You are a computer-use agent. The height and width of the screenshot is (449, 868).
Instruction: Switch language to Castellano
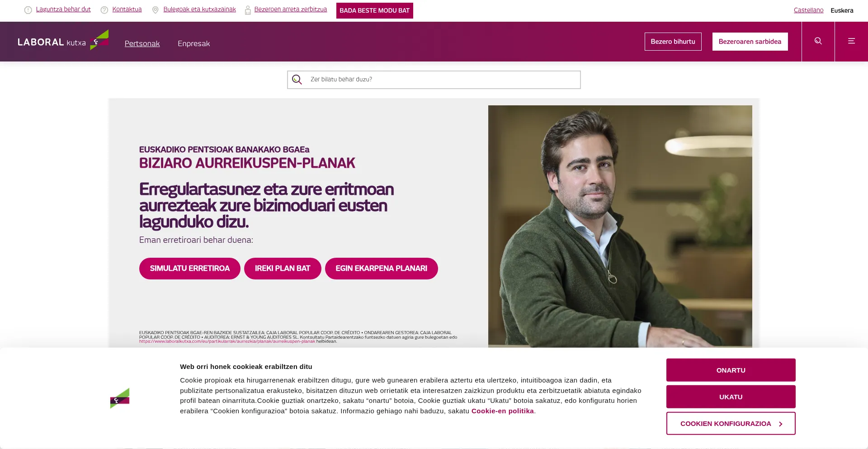808,10
